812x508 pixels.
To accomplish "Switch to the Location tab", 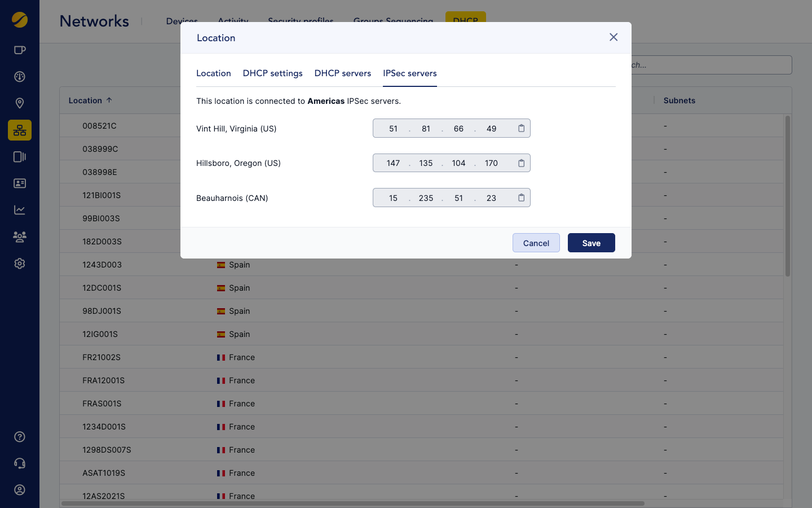I will click(213, 73).
